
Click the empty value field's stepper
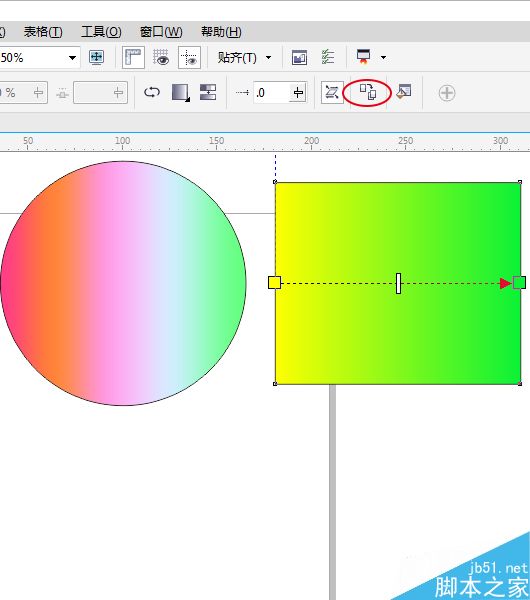[x=119, y=93]
